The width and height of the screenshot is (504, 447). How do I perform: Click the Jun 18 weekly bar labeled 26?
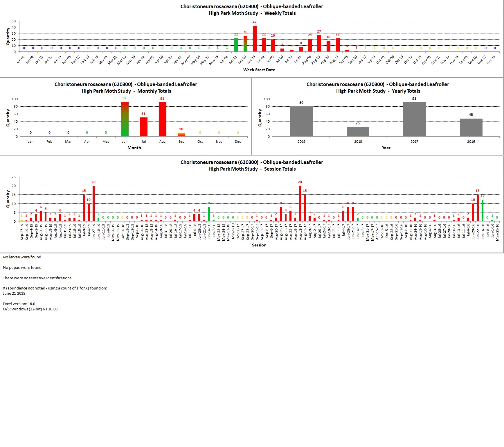(x=245, y=44)
